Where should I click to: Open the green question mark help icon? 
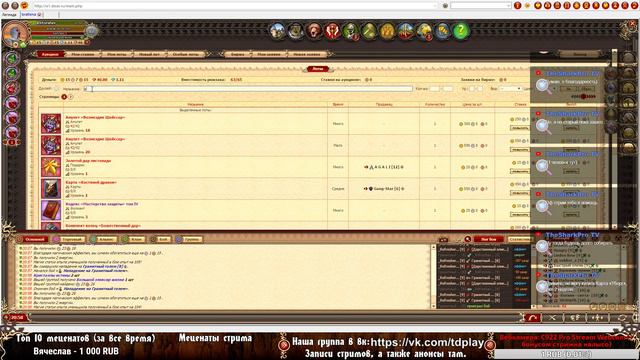[x=461, y=31]
